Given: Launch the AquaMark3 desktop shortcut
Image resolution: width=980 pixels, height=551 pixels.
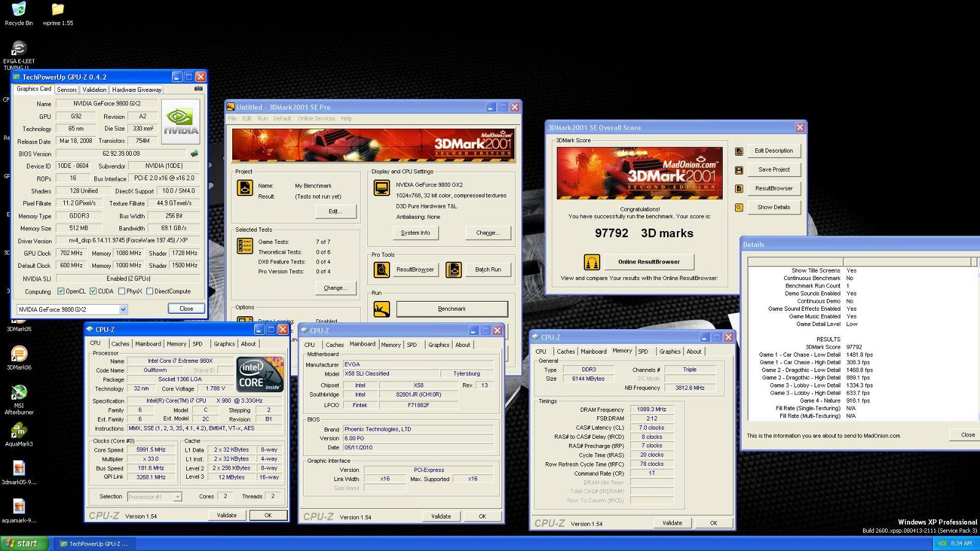Looking at the screenshot, I should [x=19, y=434].
